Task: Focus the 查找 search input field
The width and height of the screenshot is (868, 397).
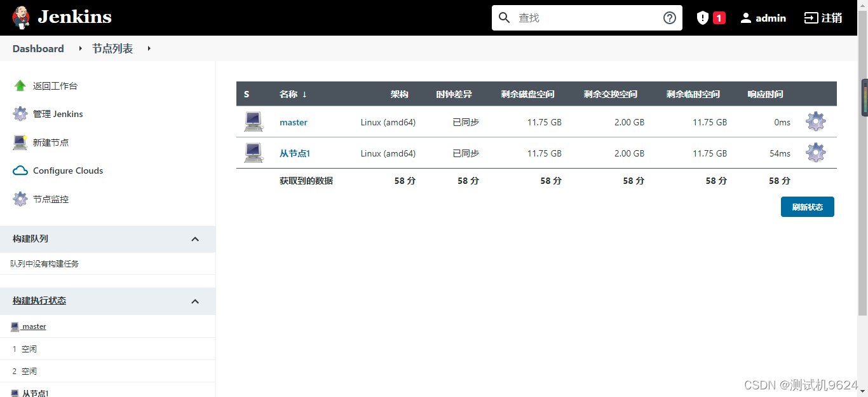Action: (x=587, y=18)
